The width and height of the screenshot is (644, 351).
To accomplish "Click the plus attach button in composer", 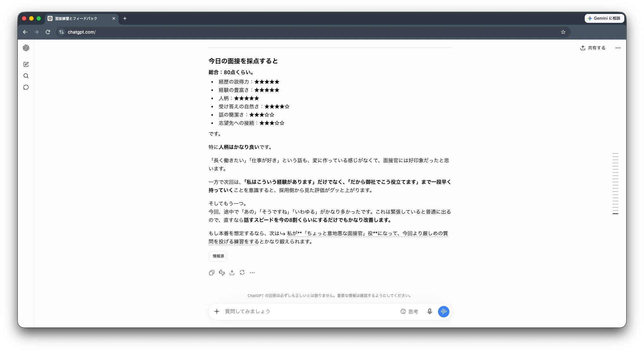I will point(217,311).
